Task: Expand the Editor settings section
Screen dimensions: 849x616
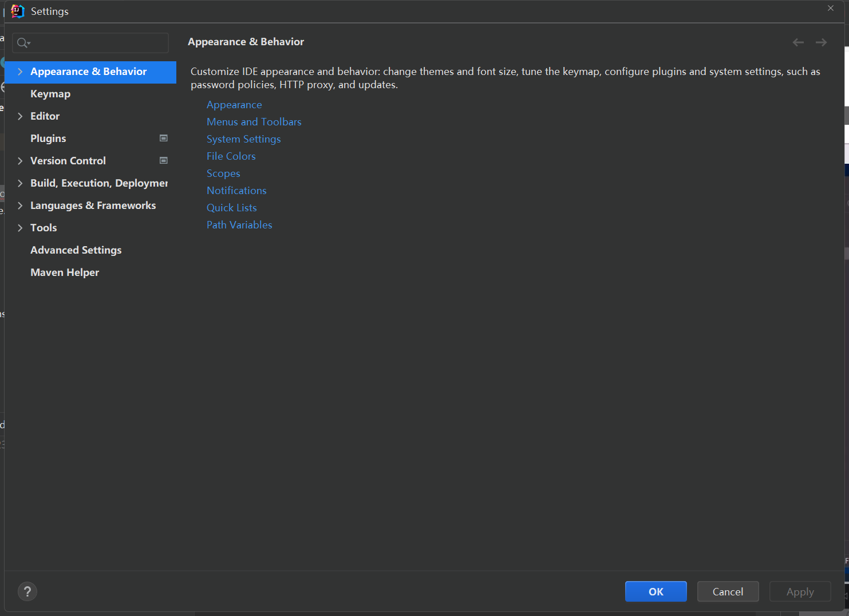Action: (x=20, y=116)
